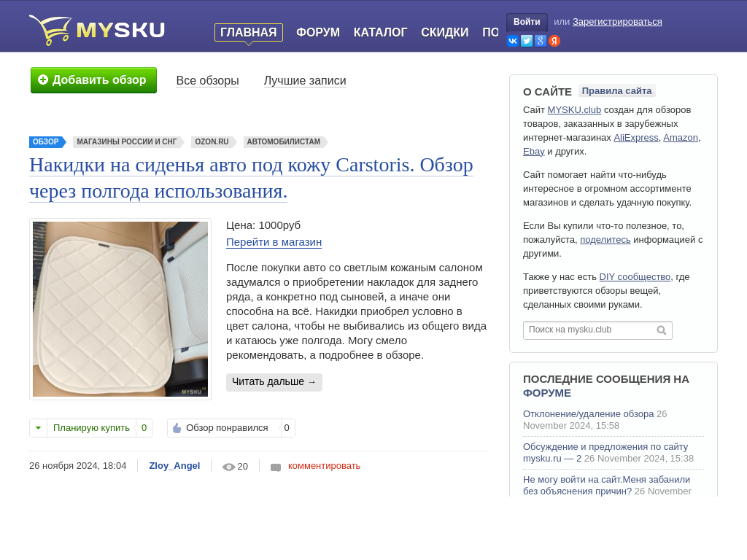Screen dimensions: 747x560
Task: Click the date 26 ноября 2024, 18:04
Action: (x=77, y=466)
